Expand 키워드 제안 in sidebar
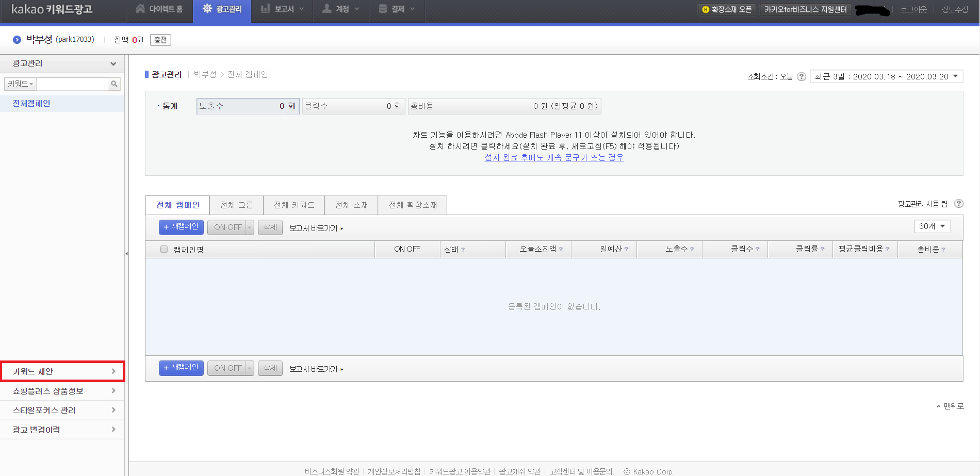The width and height of the screenshot is (980, 476). (x=62, y=371)
